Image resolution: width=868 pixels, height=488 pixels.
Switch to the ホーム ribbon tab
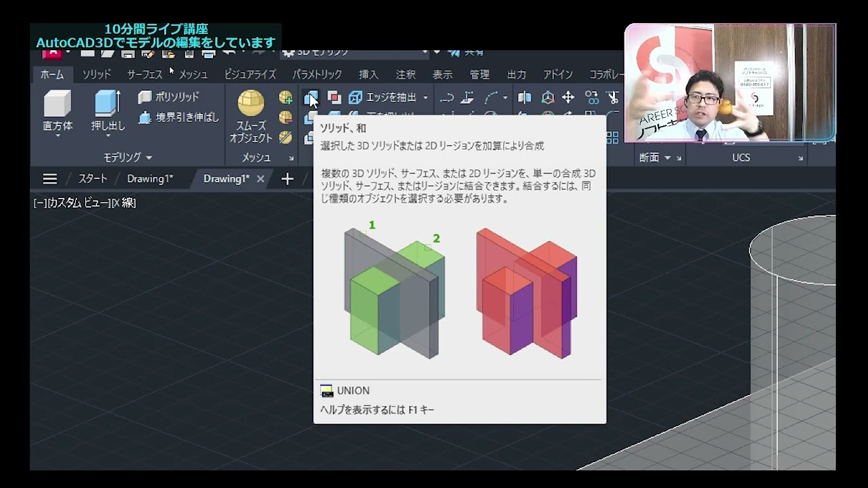tap(52, 75)
